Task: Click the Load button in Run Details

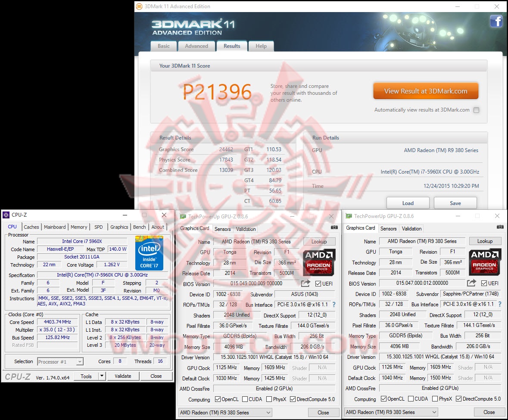Action: (408, 203)
